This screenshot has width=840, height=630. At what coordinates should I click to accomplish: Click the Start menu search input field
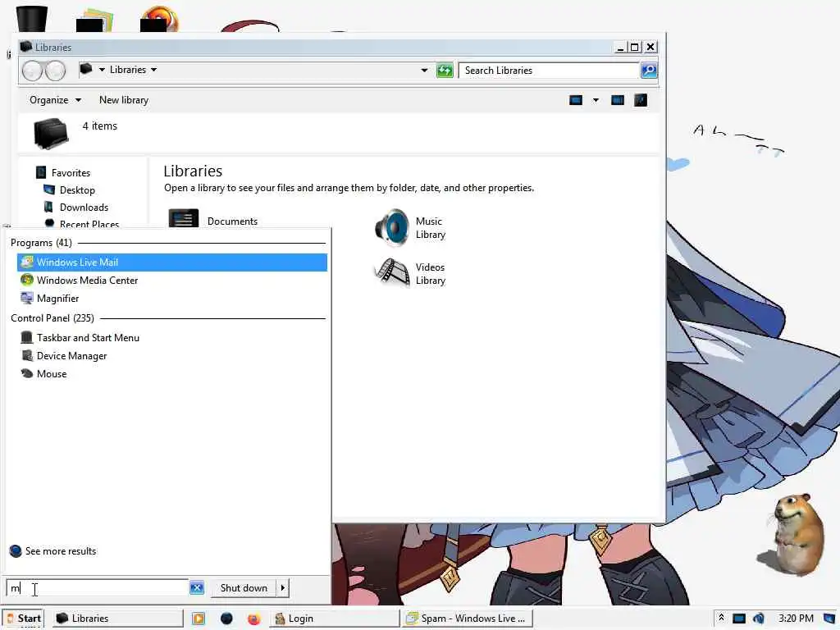pyautogui.click(x=98, y=588)
